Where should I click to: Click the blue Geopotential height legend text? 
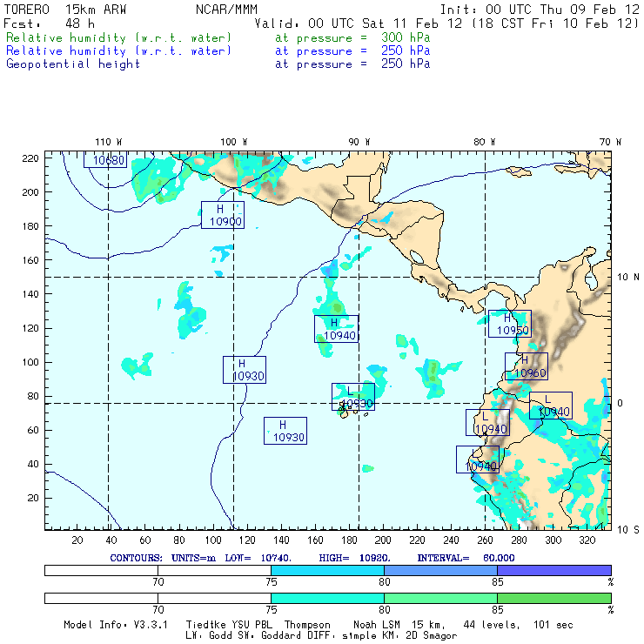pos(72,64)
